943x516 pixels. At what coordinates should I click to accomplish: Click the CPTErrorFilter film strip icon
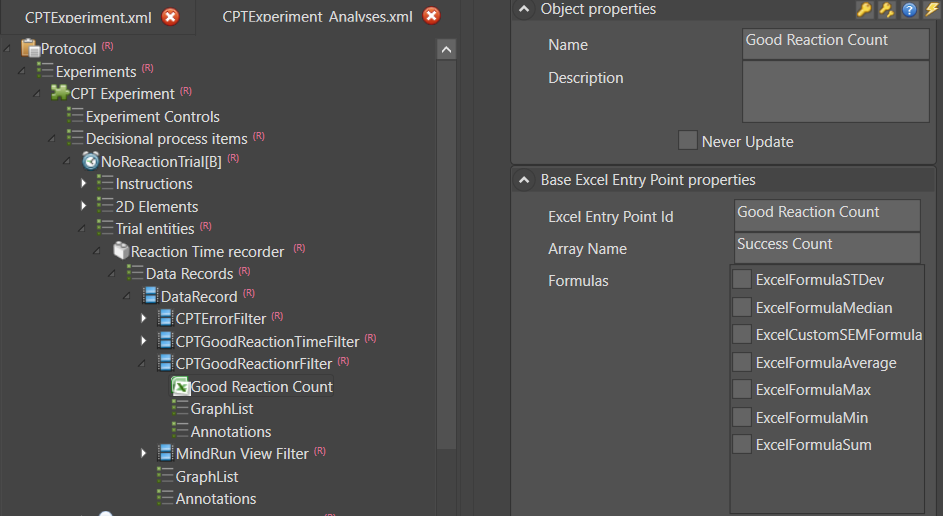pos(166,318)
